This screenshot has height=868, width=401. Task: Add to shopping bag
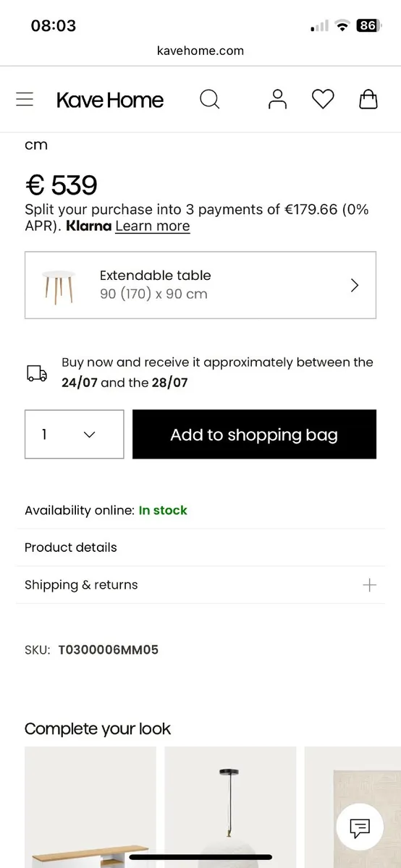tap(254, 434)
